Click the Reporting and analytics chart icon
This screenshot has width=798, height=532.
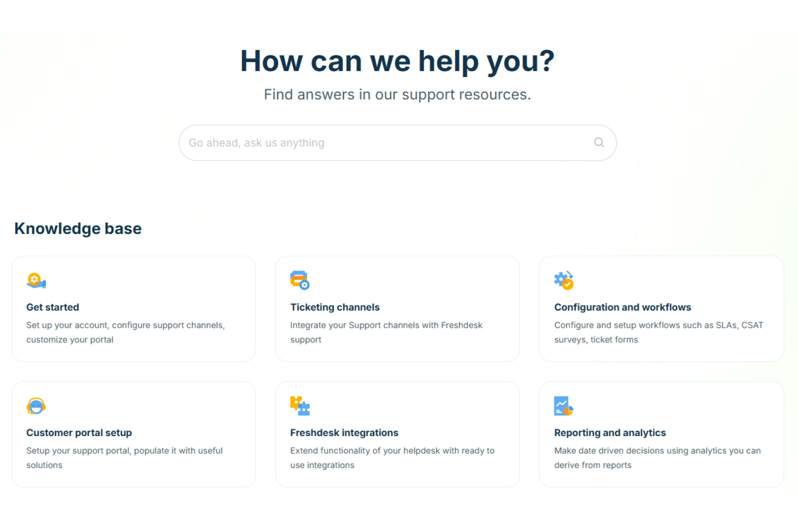(563, 405)
